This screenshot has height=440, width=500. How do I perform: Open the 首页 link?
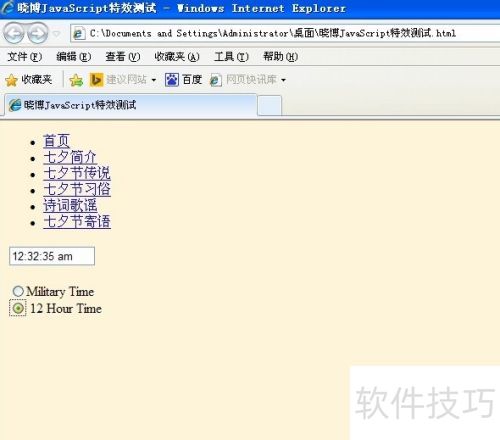coord(57,141)
